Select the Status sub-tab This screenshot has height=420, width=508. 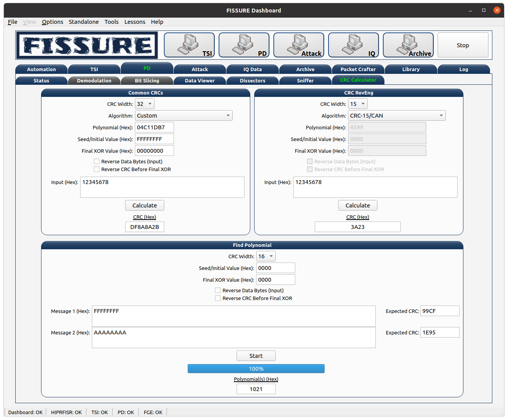(41, 80)
